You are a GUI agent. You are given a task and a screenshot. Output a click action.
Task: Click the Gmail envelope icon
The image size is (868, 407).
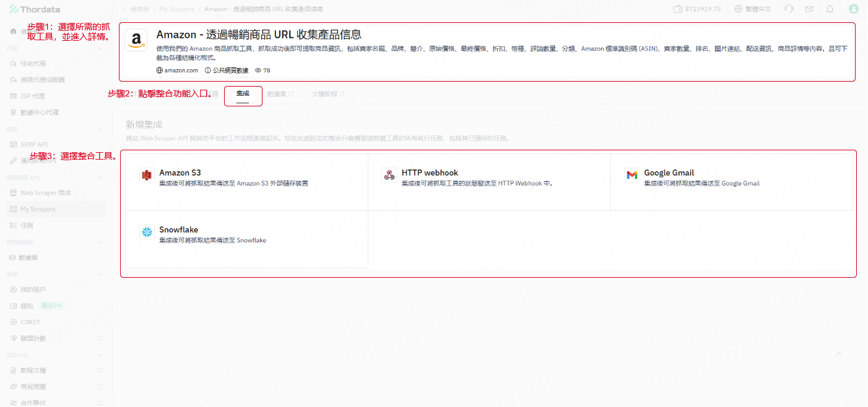(631, 176)
